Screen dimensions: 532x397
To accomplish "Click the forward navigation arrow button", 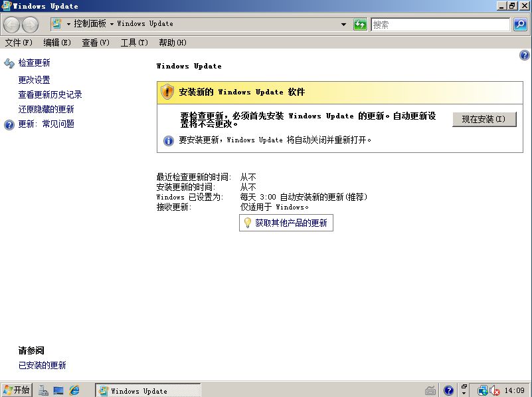I will click(30, 25).
